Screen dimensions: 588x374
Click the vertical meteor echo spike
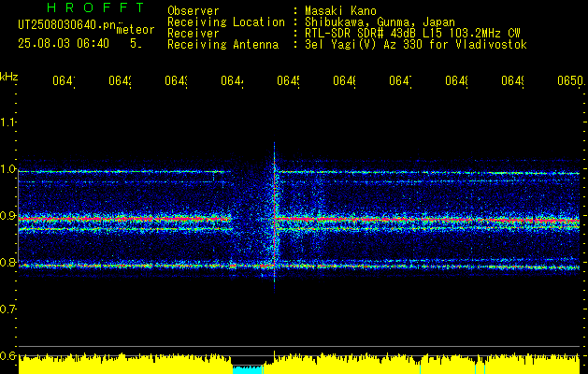coord(275,214)
